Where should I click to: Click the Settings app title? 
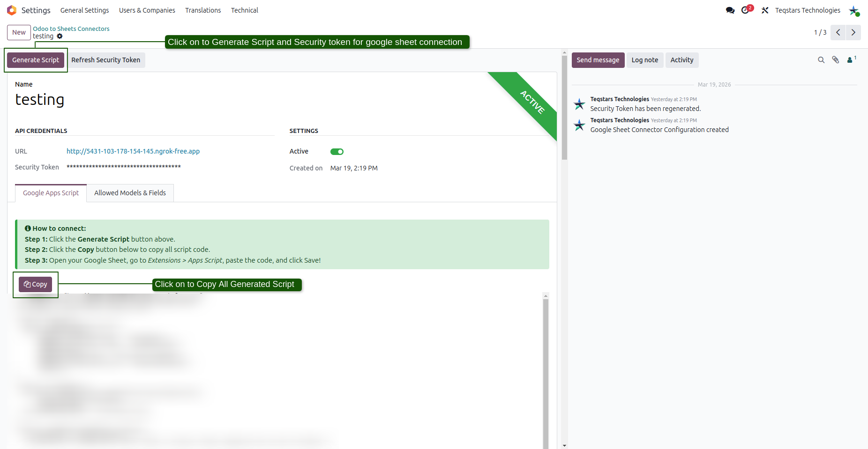click(x=36, y=10)
